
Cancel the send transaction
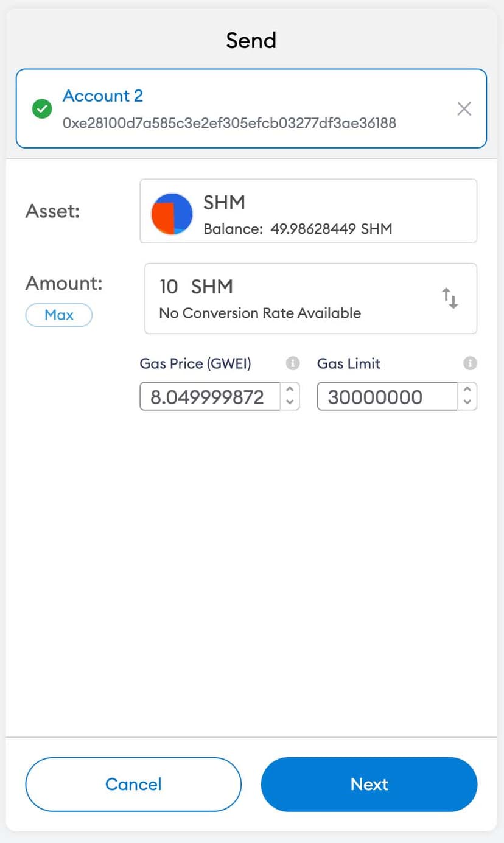coord(133,784)
